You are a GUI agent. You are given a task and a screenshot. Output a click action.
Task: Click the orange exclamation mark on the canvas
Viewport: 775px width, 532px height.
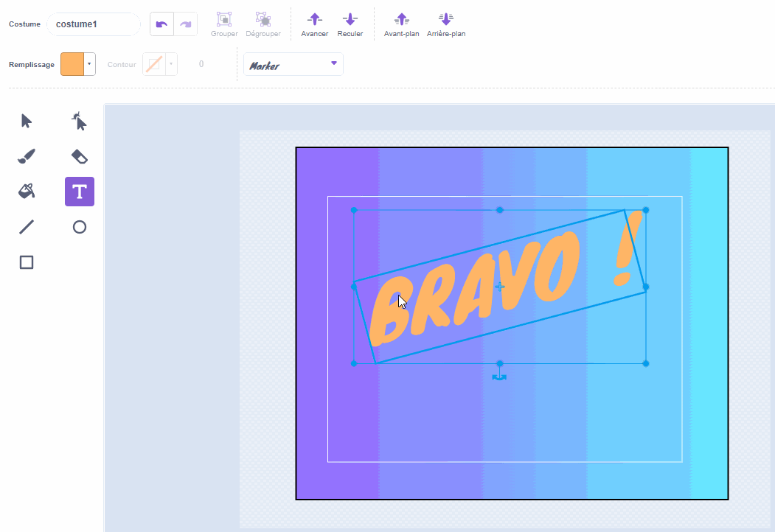tap(627, 248)
